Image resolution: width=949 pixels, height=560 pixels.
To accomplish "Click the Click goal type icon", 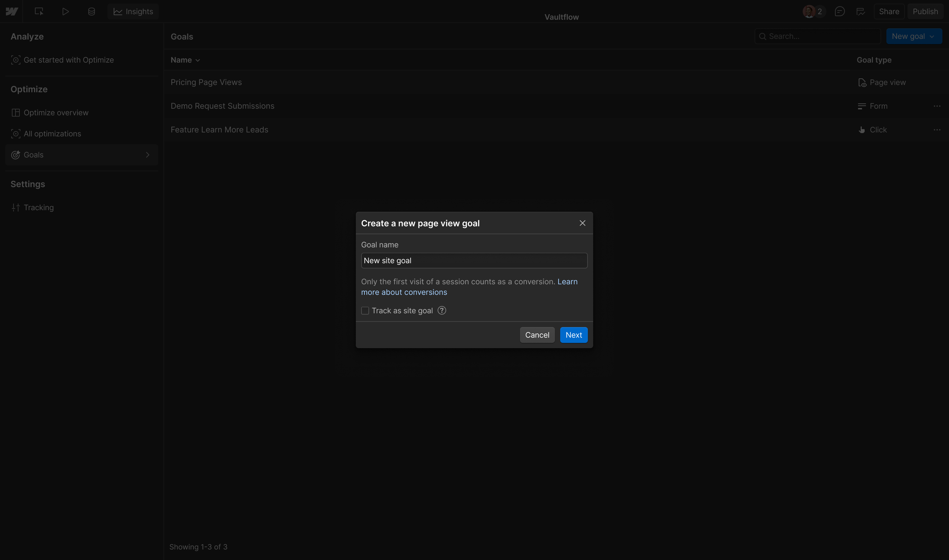I will (x=862, y=130).
